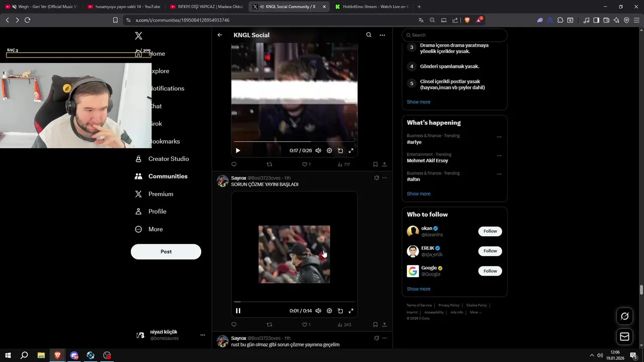Bookmark the post with 717 views
Screen dimensions: 644x362
point(375,164)
